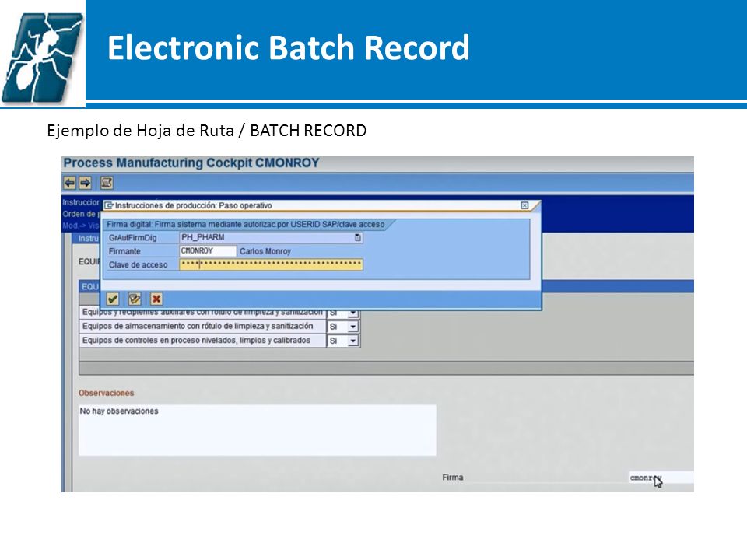747x560 pixels.
Task: Confirm the signature with green checkmark
Action: click(113, 299)
